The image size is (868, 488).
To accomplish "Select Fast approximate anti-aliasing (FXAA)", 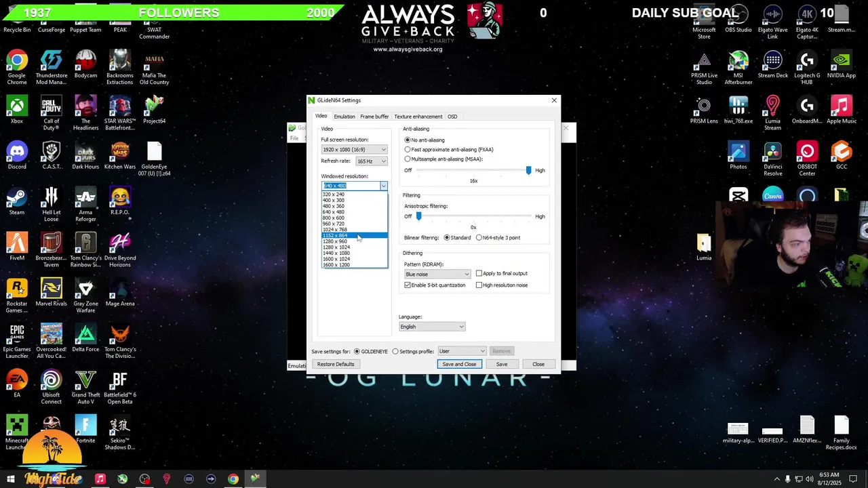I will [449, 149].
